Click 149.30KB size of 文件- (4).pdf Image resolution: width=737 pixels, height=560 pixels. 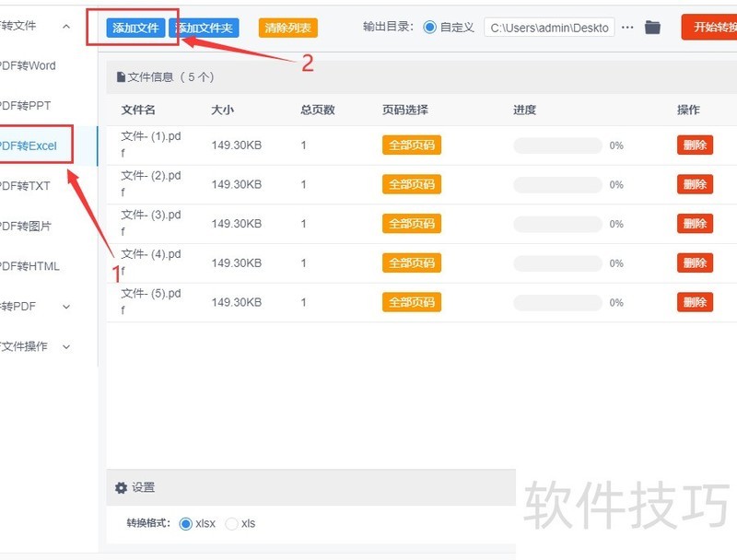pyautogui.click(x=237, y=263)
